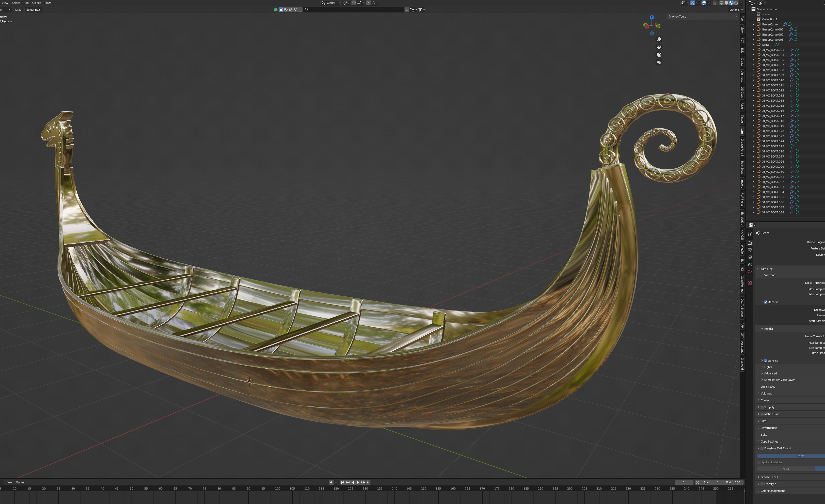Screen dimensions: 825x504
Task: Disable the Viewport Denoise checkbox
Action: [765, 302]
